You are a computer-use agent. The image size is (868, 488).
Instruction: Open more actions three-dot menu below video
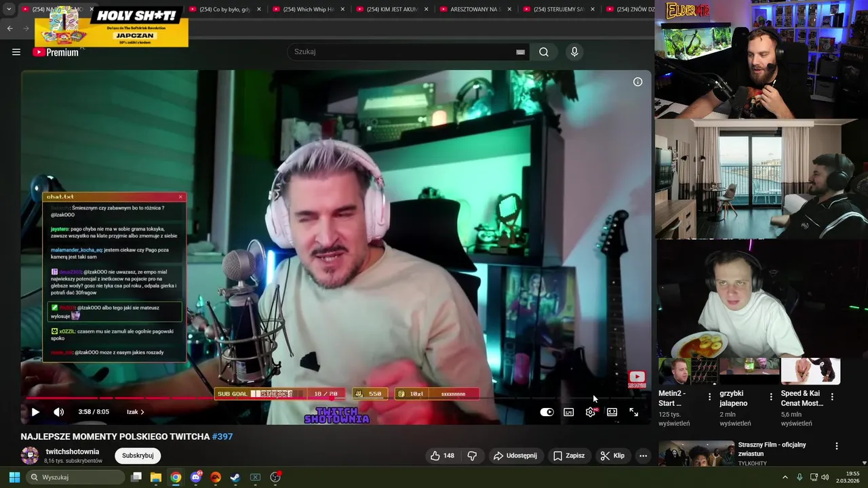coord(643,456)
